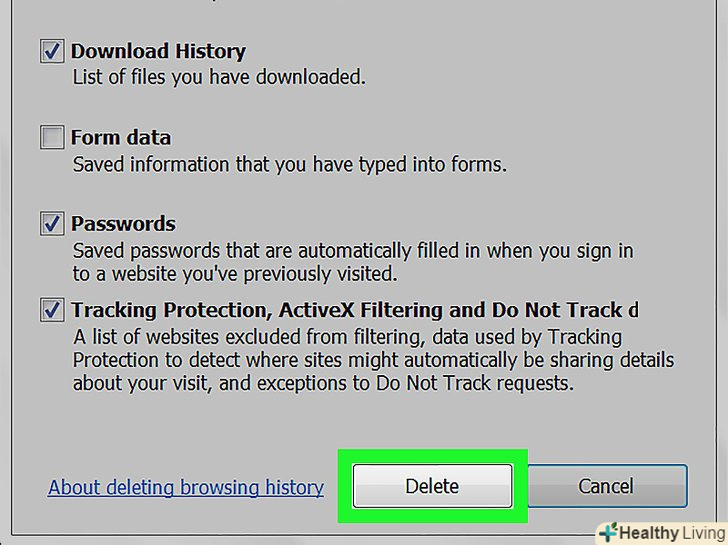Select the Form data label text

click(121, 137)
